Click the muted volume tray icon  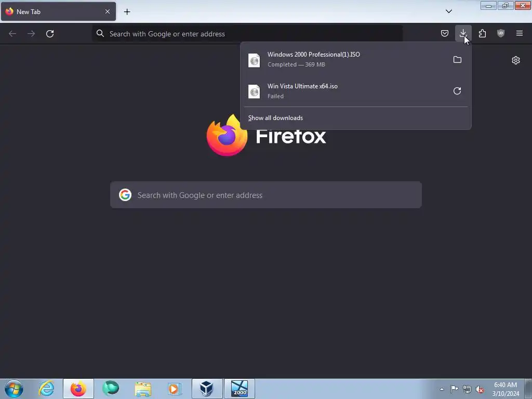pyautogui.click(x=480, y=389)
